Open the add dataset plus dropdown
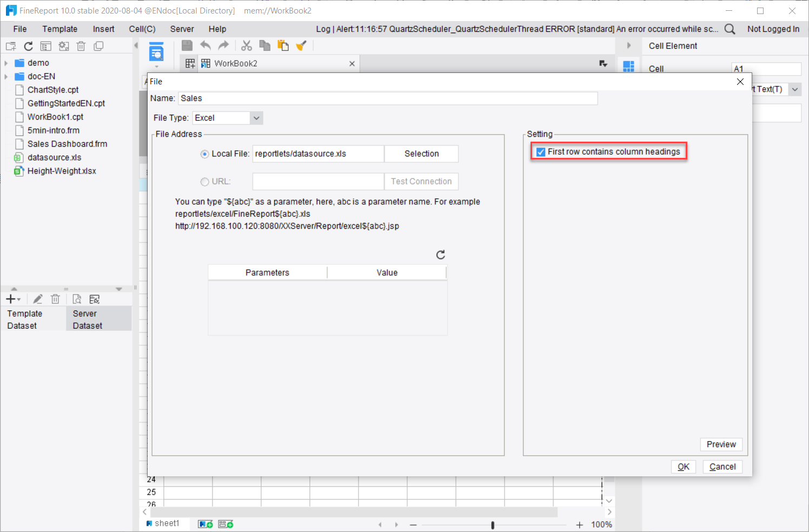Screen dimensions: 809x532 point(13,300)
